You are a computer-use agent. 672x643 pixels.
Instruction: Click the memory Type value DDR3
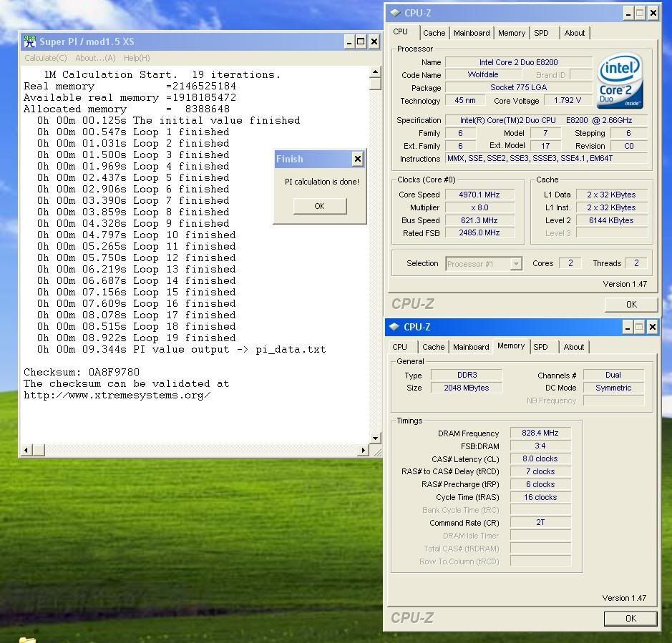(x=467, y=375)
